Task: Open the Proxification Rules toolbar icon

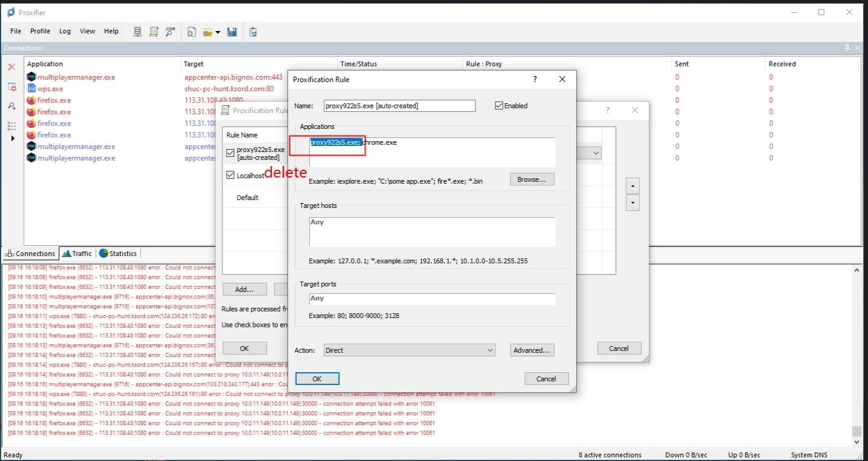Action: pyautogui.click(x=153, y=31)
